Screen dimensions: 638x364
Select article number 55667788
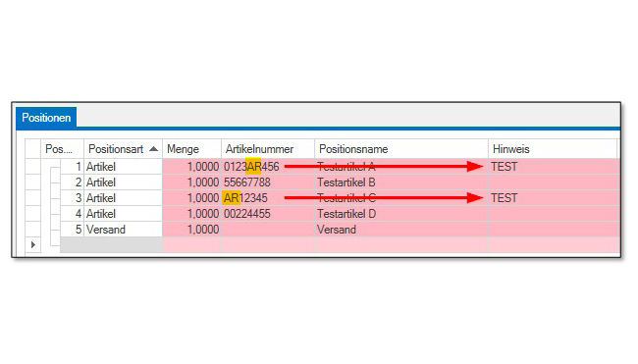[268, 182]
